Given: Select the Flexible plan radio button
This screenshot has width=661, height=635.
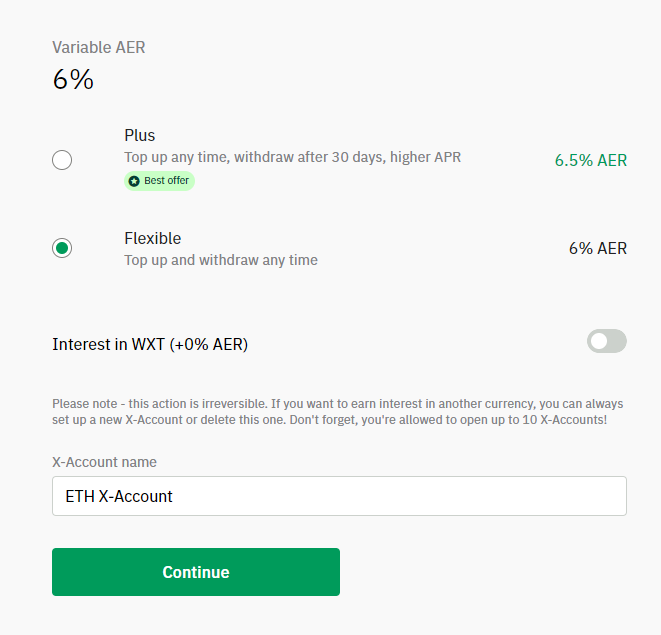Looking at the screenshot, I should coord(62,248).
